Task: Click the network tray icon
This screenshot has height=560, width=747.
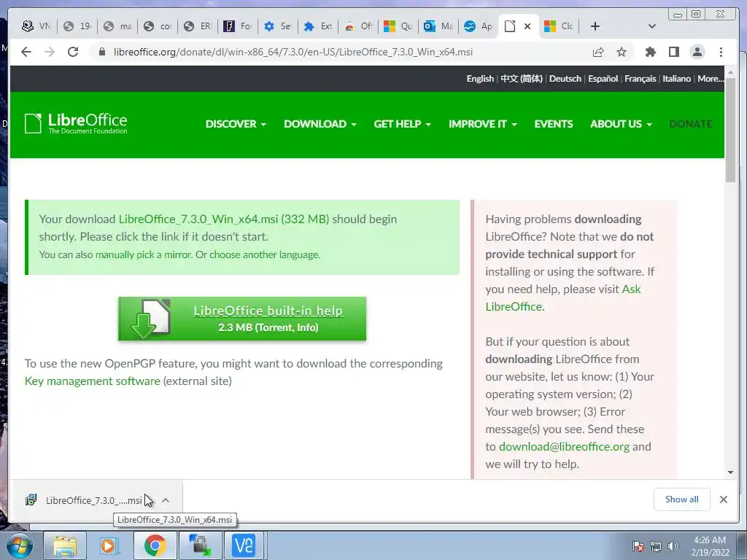Action: click(x=656, y=546)
